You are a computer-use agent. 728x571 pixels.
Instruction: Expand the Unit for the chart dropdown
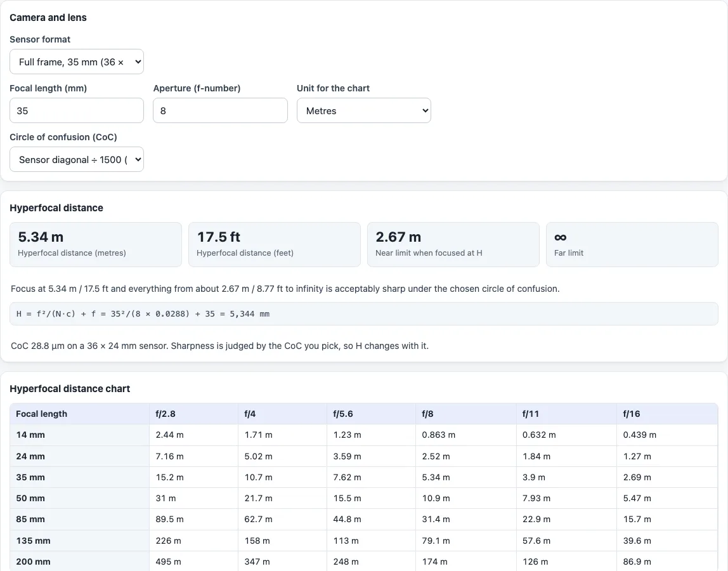(363, 110)
